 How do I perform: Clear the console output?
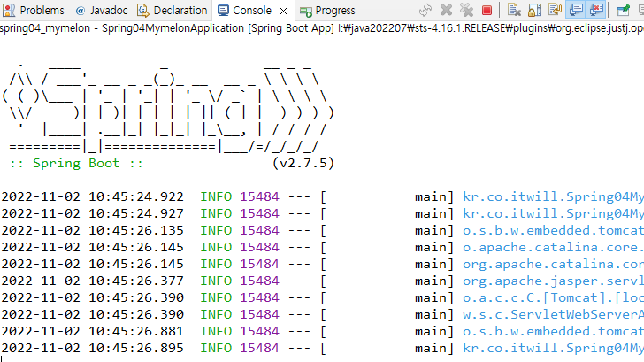(x=514, y=11)
